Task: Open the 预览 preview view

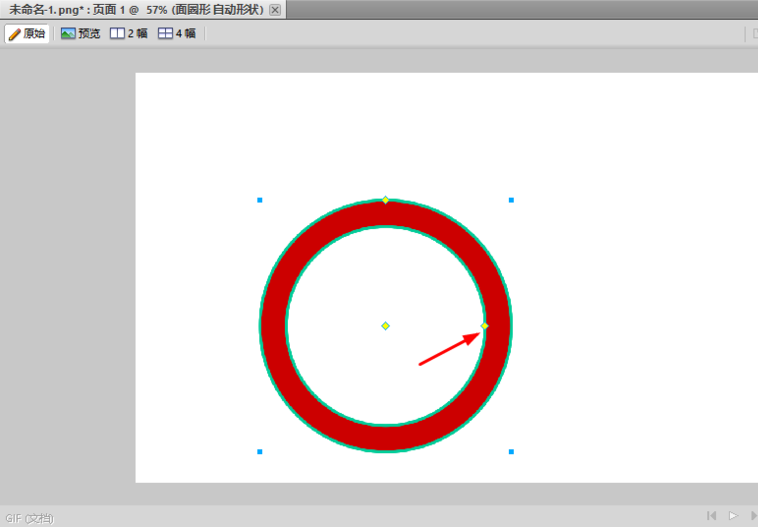Action: coord(80,33)
